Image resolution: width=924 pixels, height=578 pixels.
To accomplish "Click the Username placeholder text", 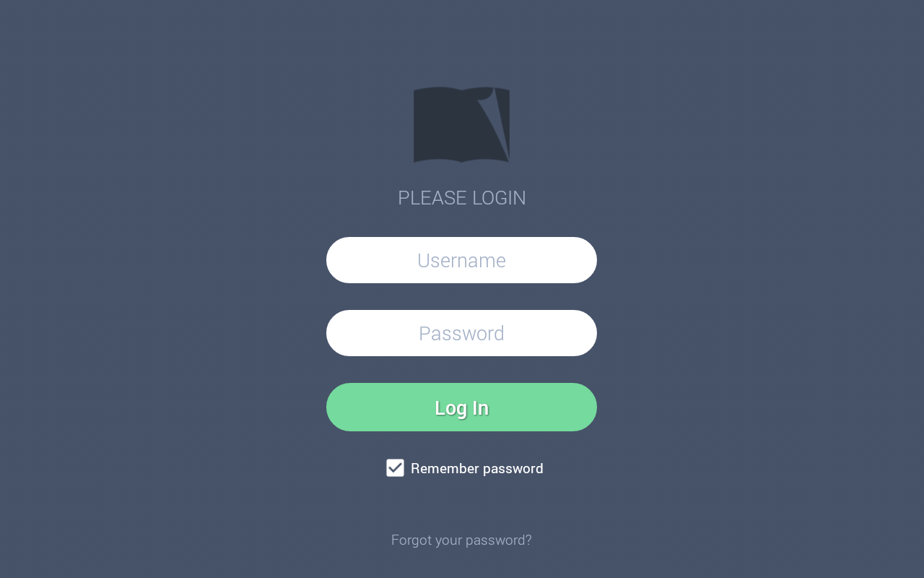I will (461, 260).
